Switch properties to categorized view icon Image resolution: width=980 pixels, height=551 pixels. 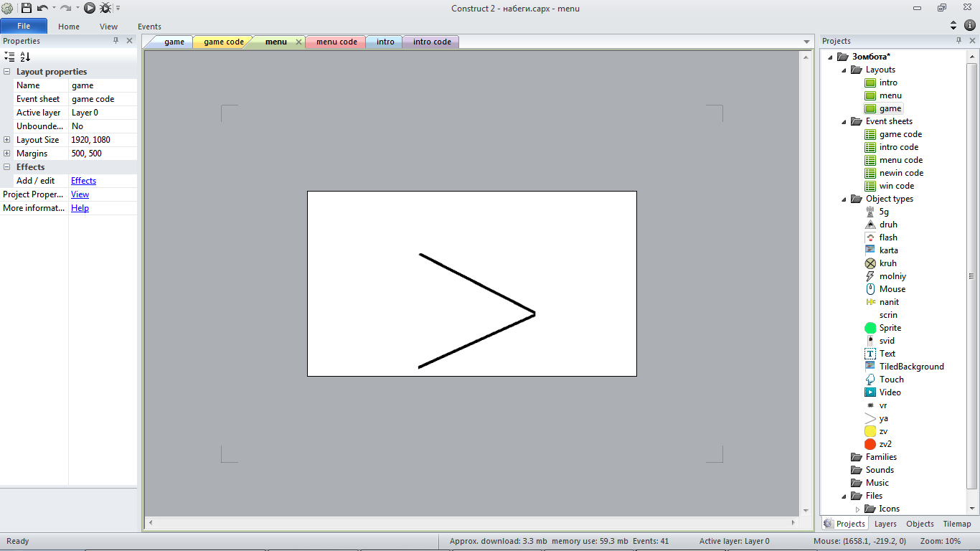[9, 57]
